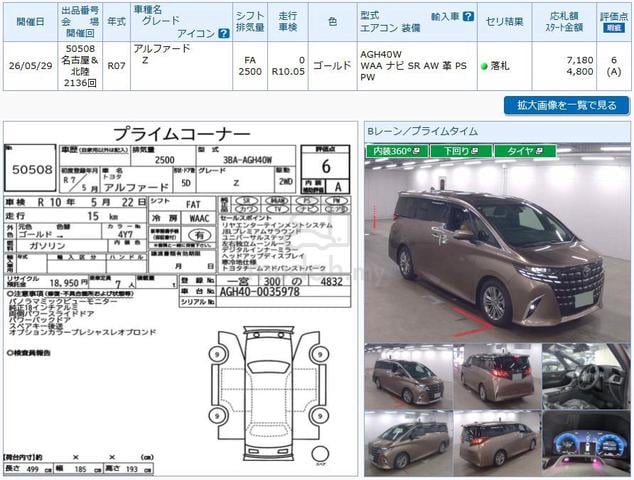The image size is (634, 480).
Task: Click R10.05 inspection date in table
Action: (288, 72)
